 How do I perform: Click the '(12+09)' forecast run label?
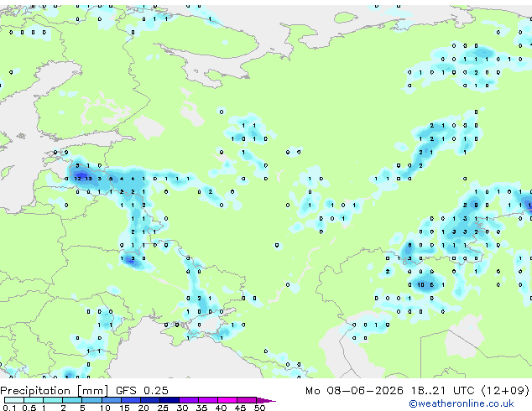pos(505,391)
